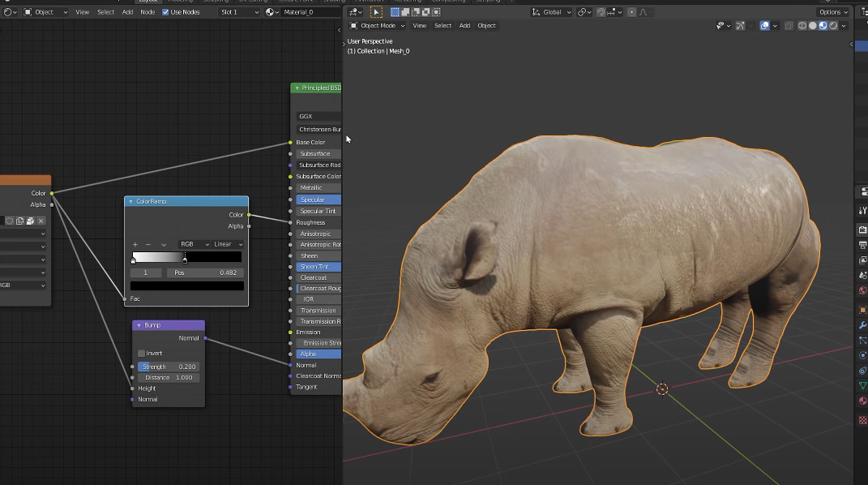Open the viewport Object menu

(486, 26)
